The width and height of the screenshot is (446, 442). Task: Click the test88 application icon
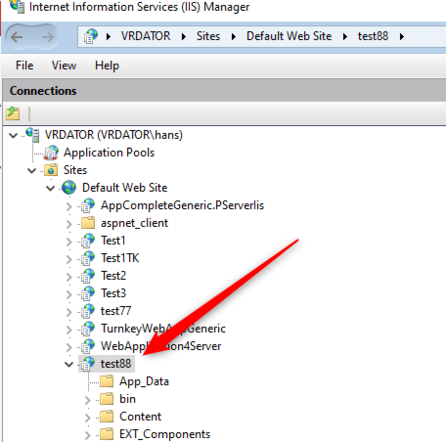tap(88, 364)
